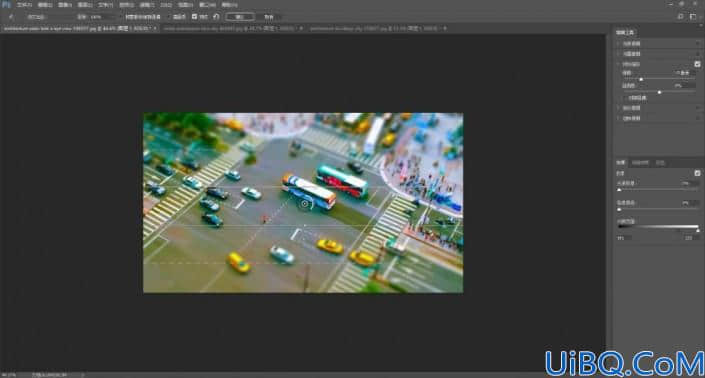Open the search icon at top right
Screen dimensions: 705x378
click(680, 17)
